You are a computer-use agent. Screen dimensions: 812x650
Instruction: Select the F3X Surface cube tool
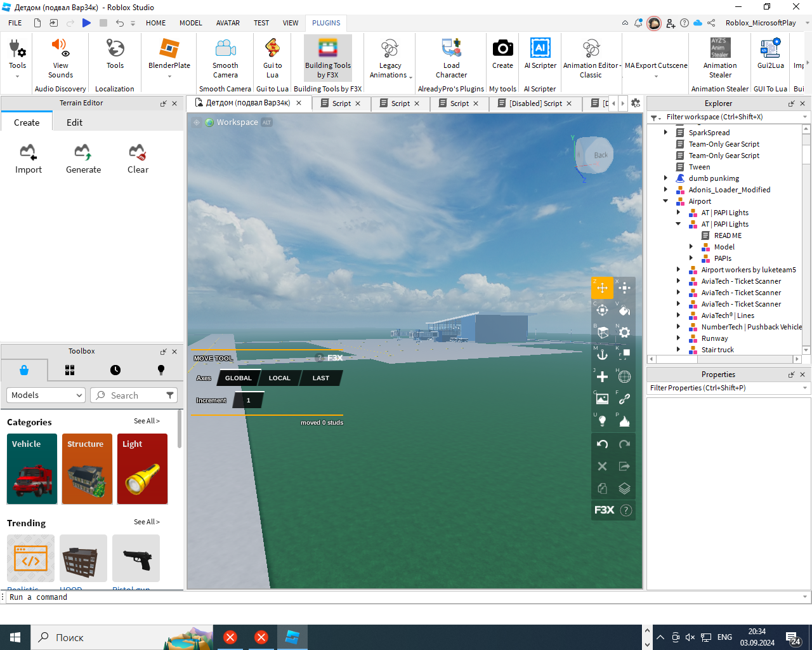tap(602, 332)
